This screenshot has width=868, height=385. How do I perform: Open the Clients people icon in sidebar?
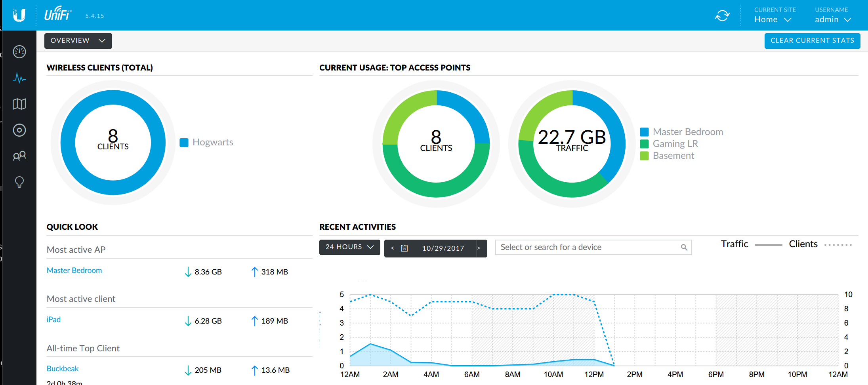19,156
